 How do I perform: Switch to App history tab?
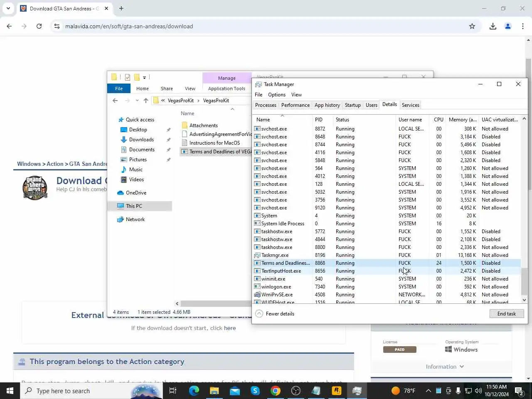327,105
